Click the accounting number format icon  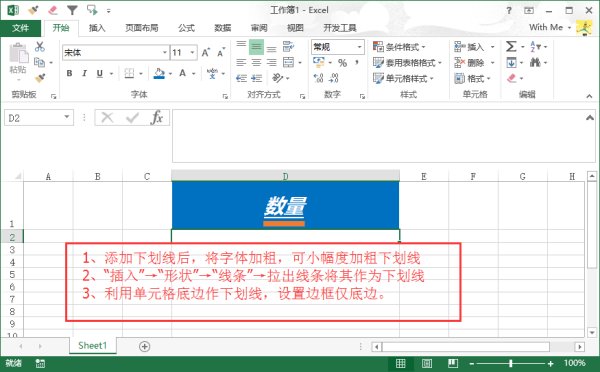pos(318,62)
